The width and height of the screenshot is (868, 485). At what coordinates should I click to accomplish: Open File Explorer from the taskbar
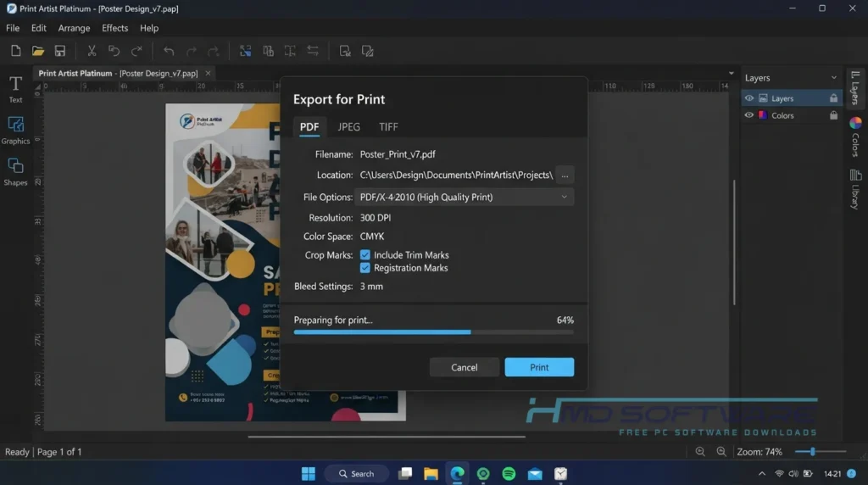[431, 473]
